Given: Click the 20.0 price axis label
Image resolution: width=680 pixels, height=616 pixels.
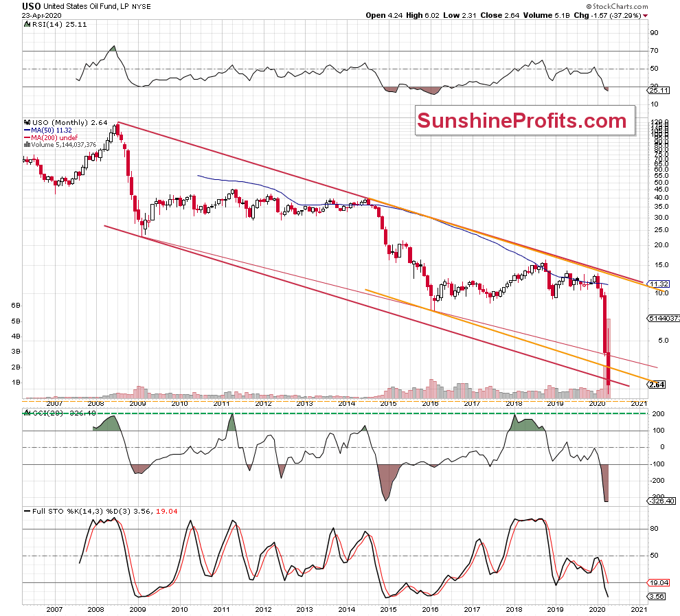Looking at the screenshot, I should pos(661,245).
